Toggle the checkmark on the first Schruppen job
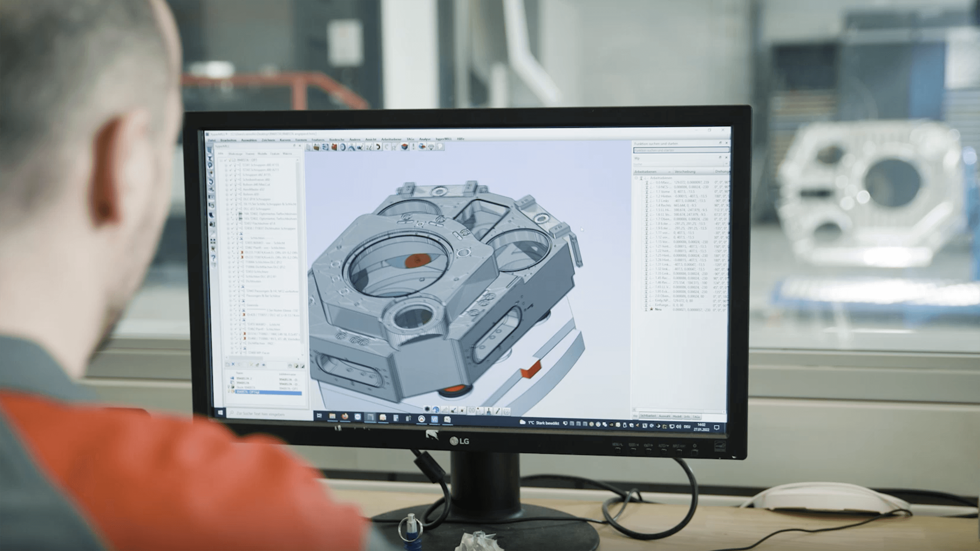 [x=231, y=165]
